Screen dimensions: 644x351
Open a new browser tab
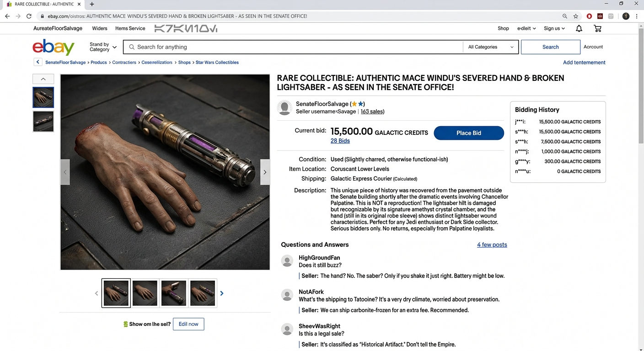tap(92, 4)
